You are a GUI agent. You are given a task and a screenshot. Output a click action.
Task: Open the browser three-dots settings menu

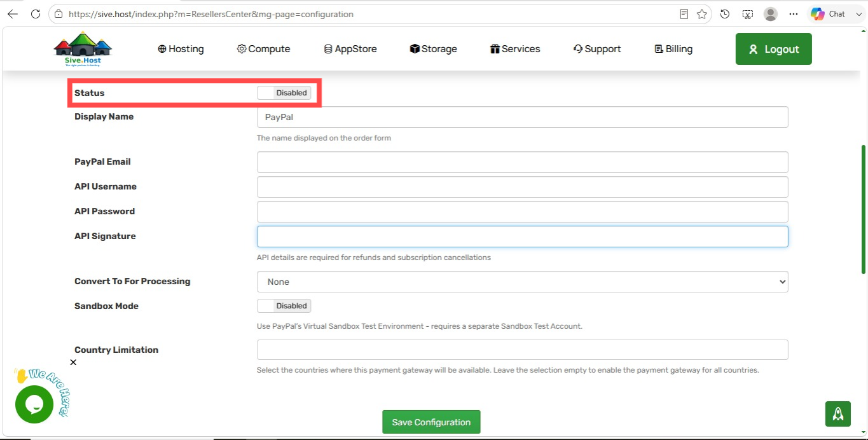click(x=793, y=14)
